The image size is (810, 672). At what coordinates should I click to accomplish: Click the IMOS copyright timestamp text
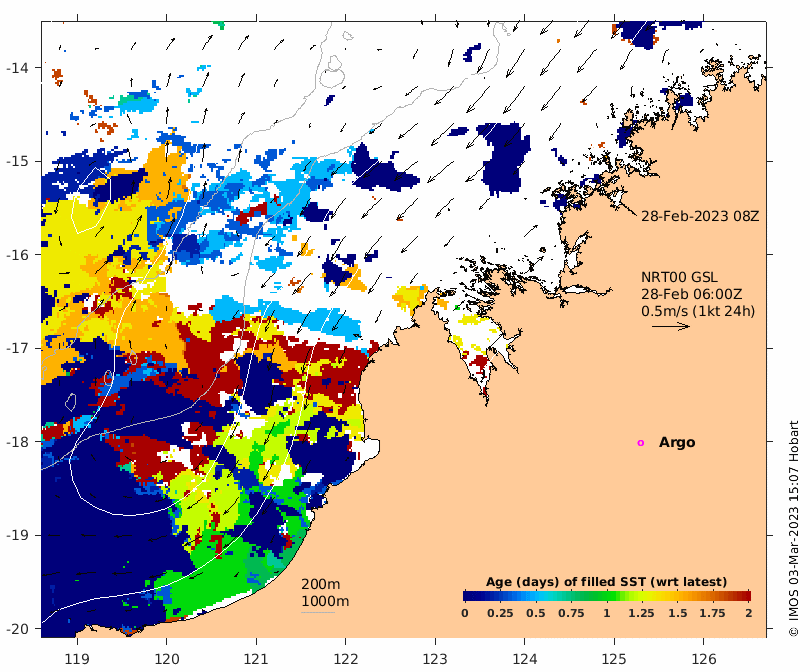pos(794,529)
